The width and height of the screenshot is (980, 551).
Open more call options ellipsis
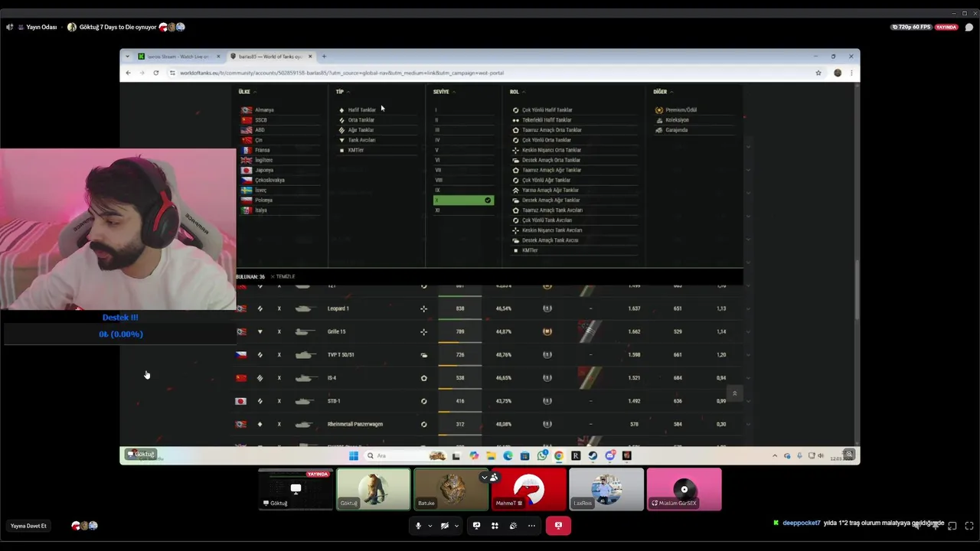point(531,526)
